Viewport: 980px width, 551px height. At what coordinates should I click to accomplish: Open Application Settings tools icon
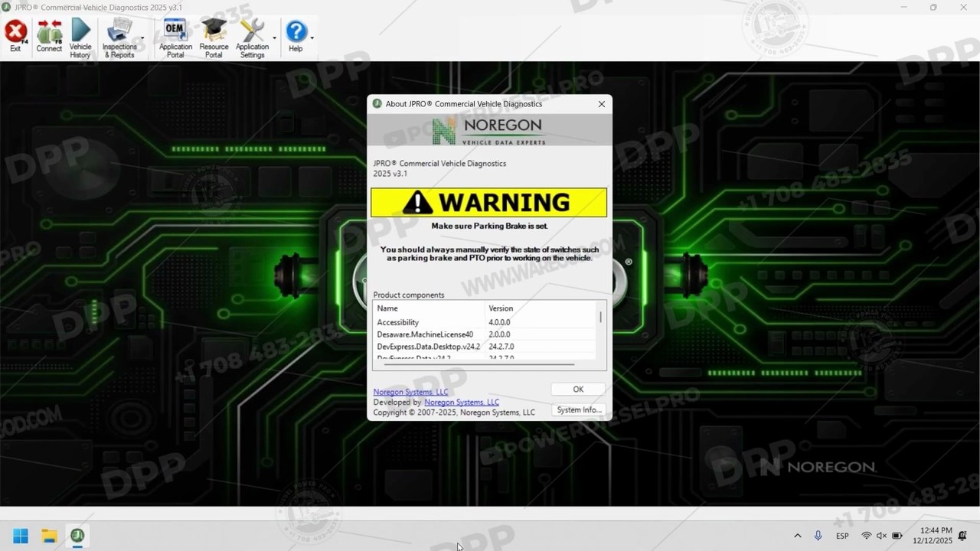(x=252, y=38)
